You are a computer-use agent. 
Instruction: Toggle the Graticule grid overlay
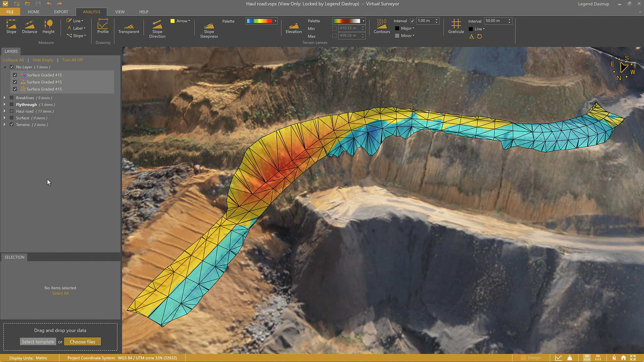coord(456,26)
